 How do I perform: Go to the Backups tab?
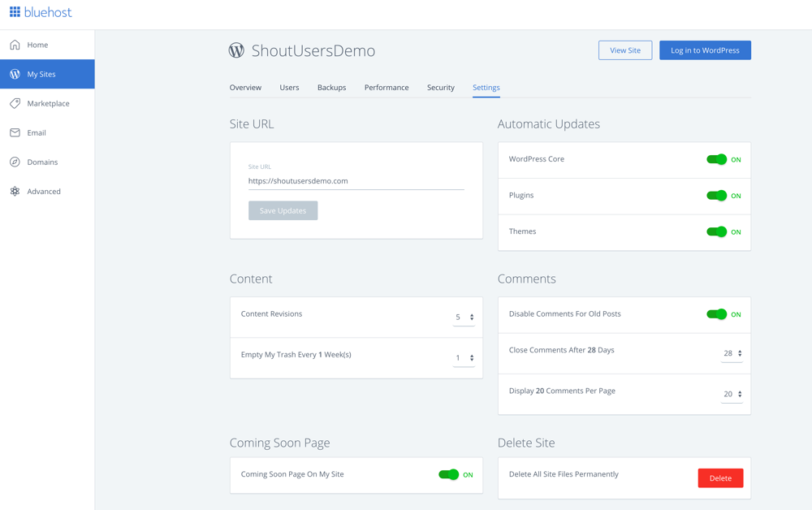point(332,88)
